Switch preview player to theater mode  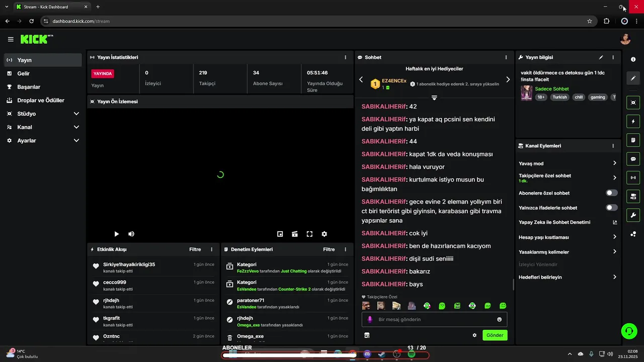(295, 234)
